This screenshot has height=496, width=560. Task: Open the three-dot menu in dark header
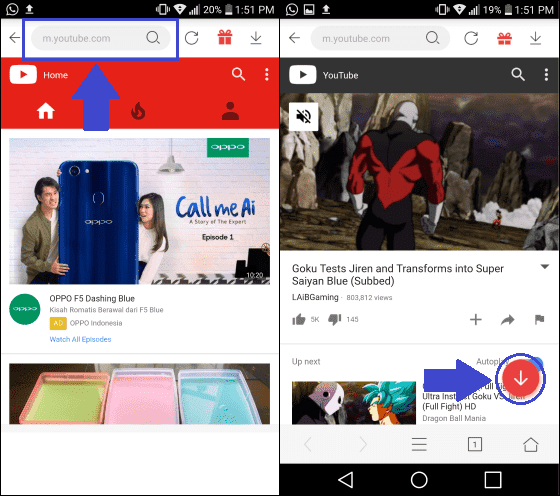point(546,74)
